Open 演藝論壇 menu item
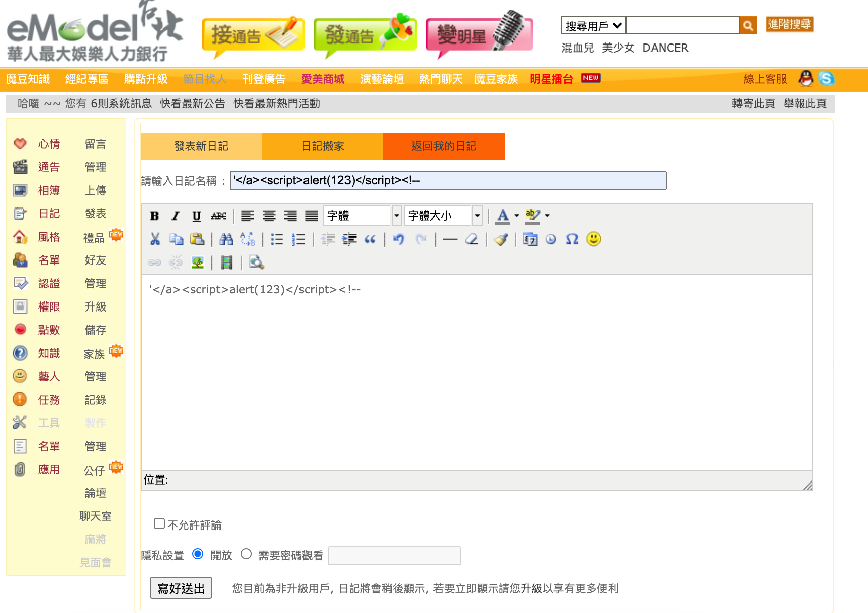This screenshot has height=613, width=868. (382, 79)
